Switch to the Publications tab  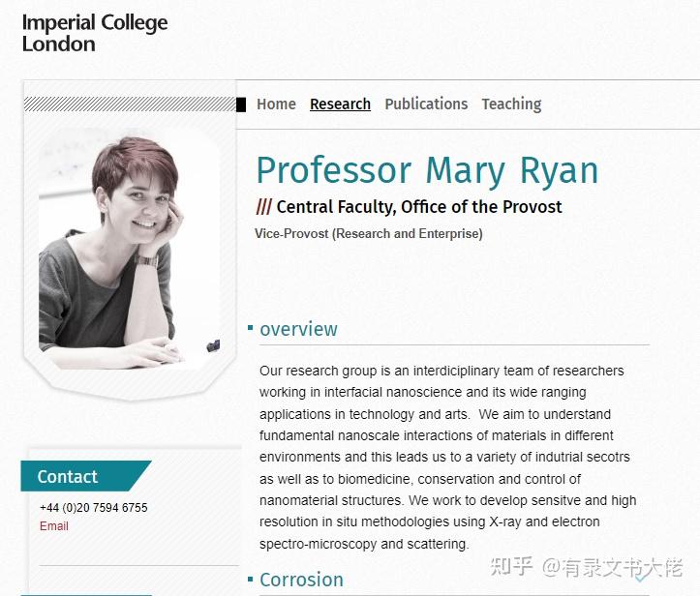426,104
